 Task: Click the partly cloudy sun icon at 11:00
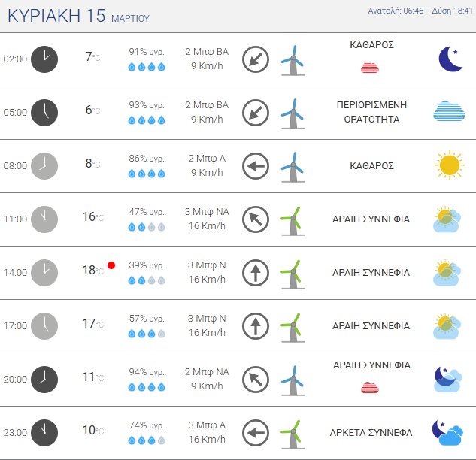pyautogui.click(x=448, y=219)
